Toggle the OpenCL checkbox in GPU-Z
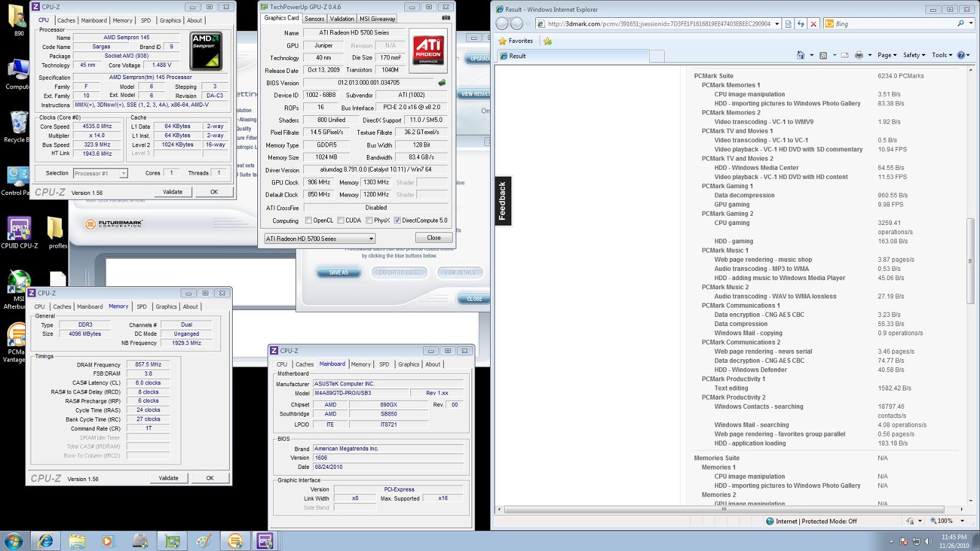The width and height of the screenshot is (980, 551). click(309, 221)
